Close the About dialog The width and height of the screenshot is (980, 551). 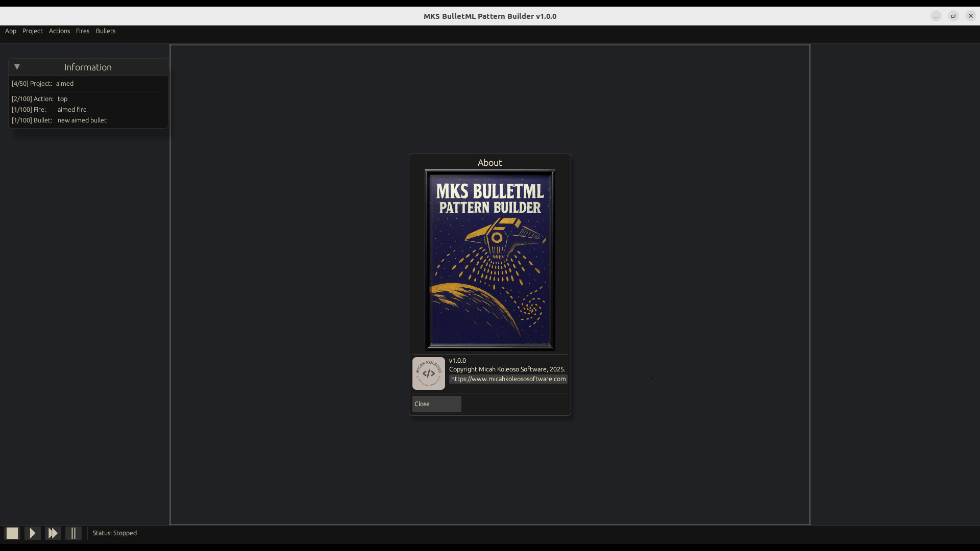436,404
